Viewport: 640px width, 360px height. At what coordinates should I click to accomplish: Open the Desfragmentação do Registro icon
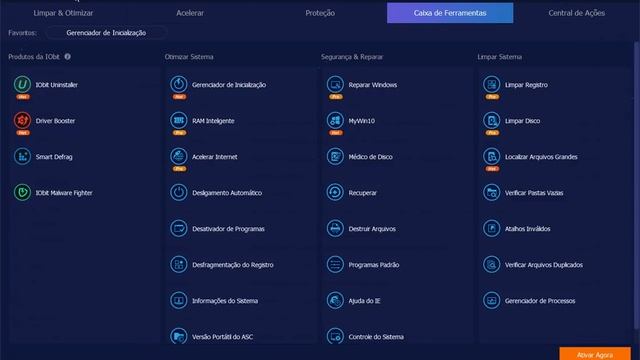click(x=179, y=264)
